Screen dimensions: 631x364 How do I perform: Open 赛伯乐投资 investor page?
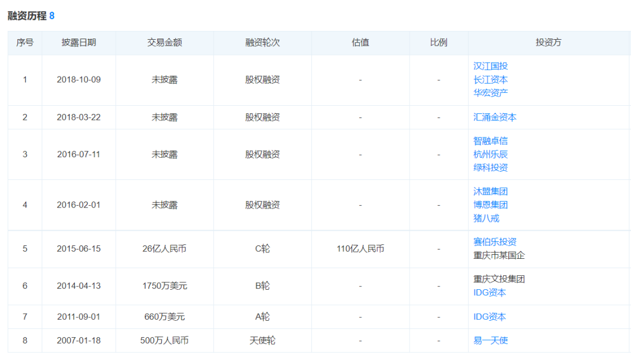tap(494, 242)
